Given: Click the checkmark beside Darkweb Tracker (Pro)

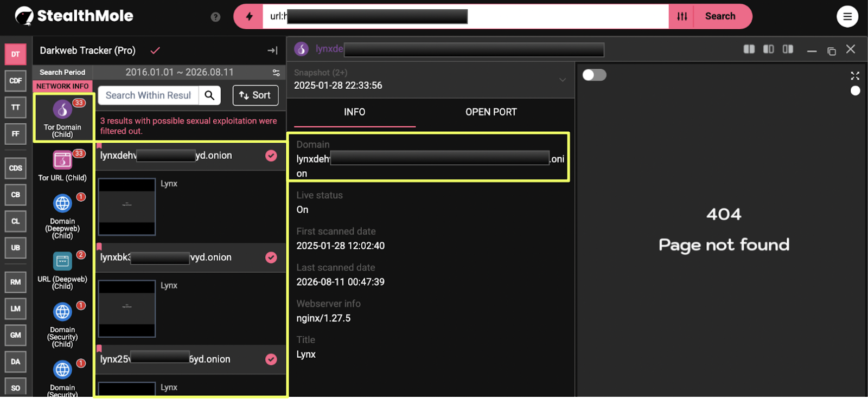Looking at the screenshot, I should [x=155, y=50].
